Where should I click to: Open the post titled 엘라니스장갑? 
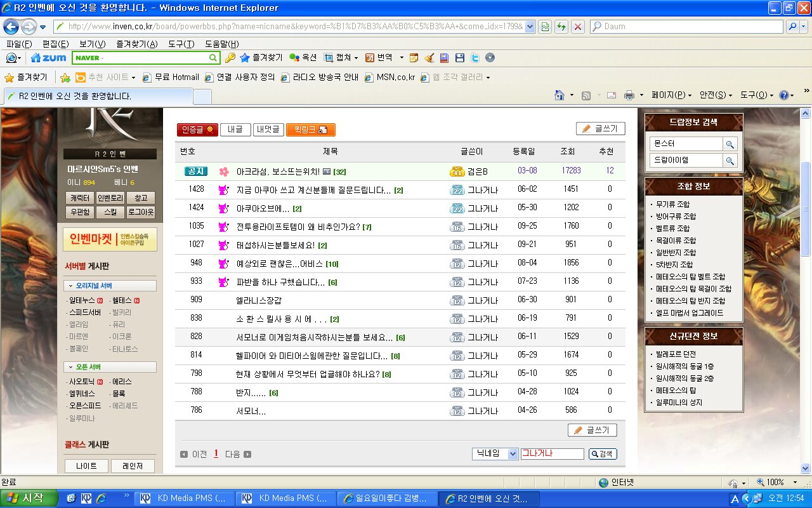coord(258,300)
